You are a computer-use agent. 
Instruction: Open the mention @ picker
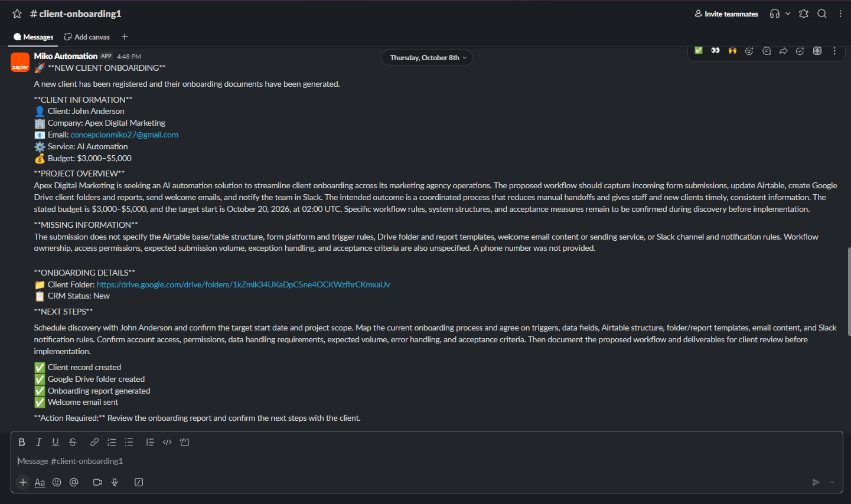pyautogui.click(x=74, y=482)
